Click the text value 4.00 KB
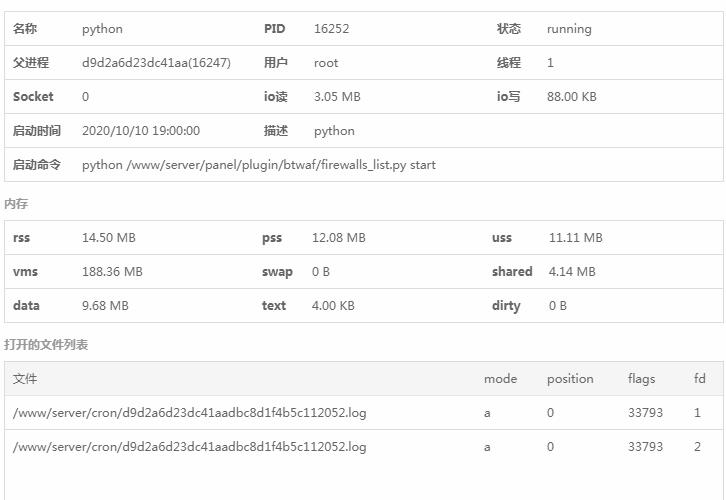726x500 pixels. pos(333,306)
